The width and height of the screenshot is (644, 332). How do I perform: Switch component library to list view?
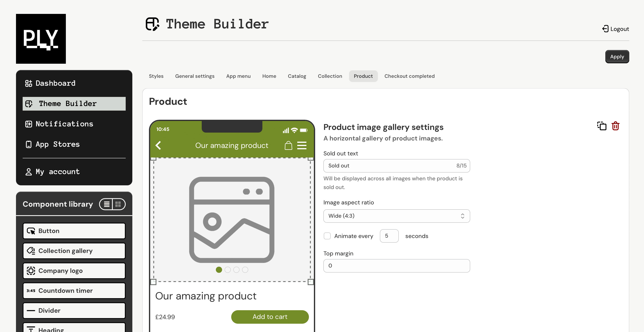pos(107,204)
